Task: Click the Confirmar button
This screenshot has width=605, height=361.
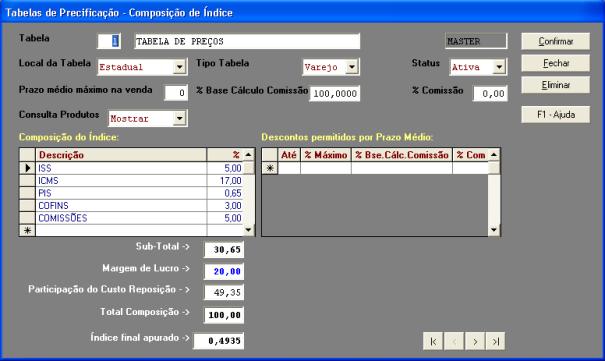Action: pyautogui.click(x=556, y=41)
